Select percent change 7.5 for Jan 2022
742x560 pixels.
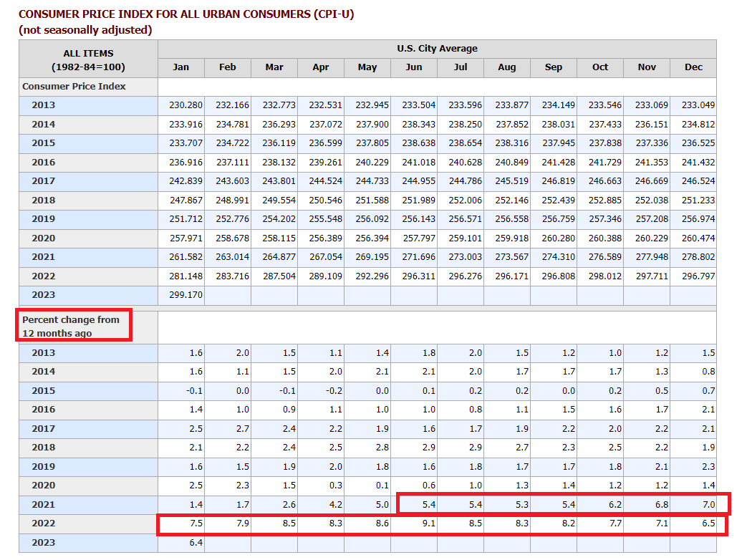point(196,523)
